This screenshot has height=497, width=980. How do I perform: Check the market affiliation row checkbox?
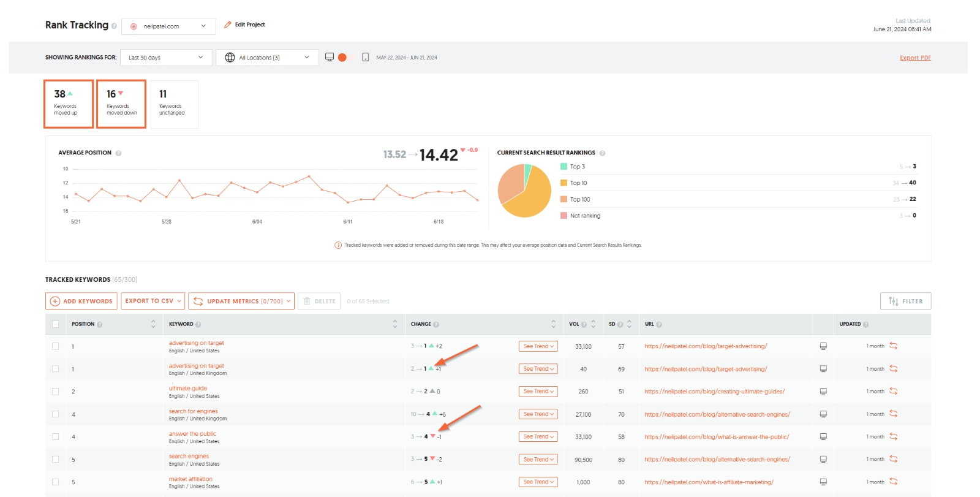(x=56, y=482)
